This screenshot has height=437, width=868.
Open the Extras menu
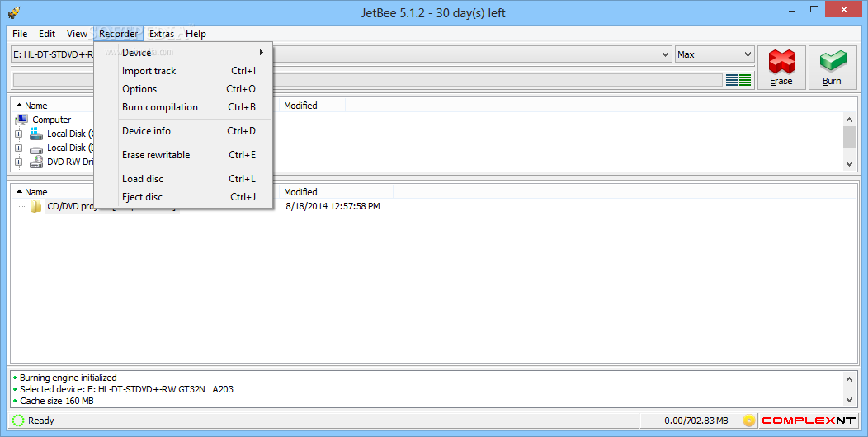pos(162,34)
